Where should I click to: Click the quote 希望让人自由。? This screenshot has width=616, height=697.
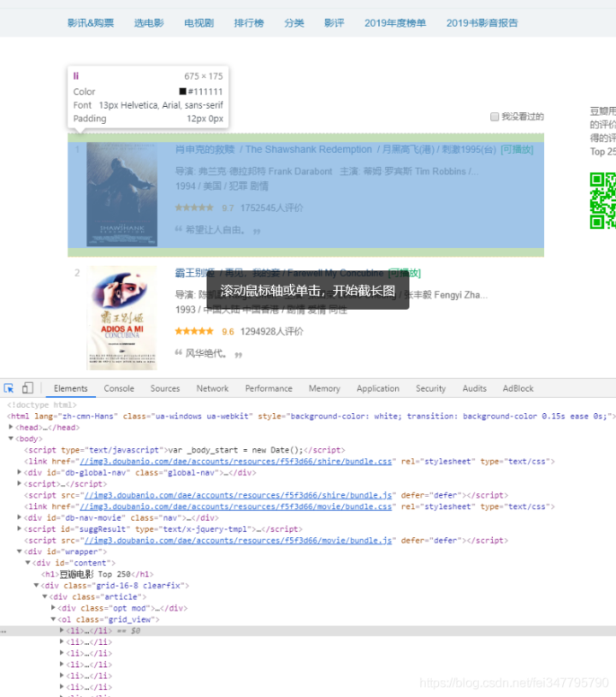coord(216,230)
